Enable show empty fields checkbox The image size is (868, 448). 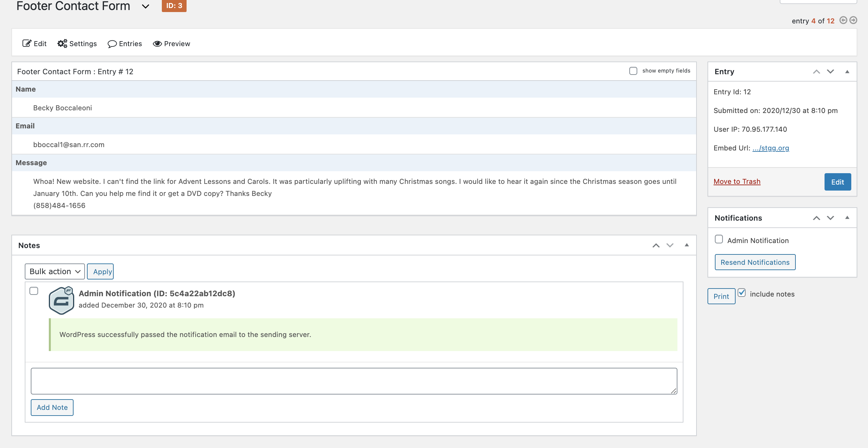633,71
